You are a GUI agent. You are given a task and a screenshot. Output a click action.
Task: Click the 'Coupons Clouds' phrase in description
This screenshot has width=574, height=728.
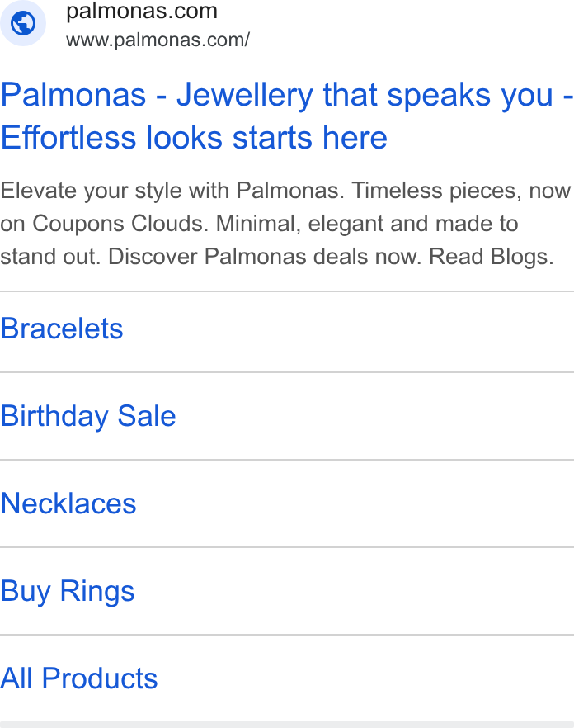coord(118,224)
